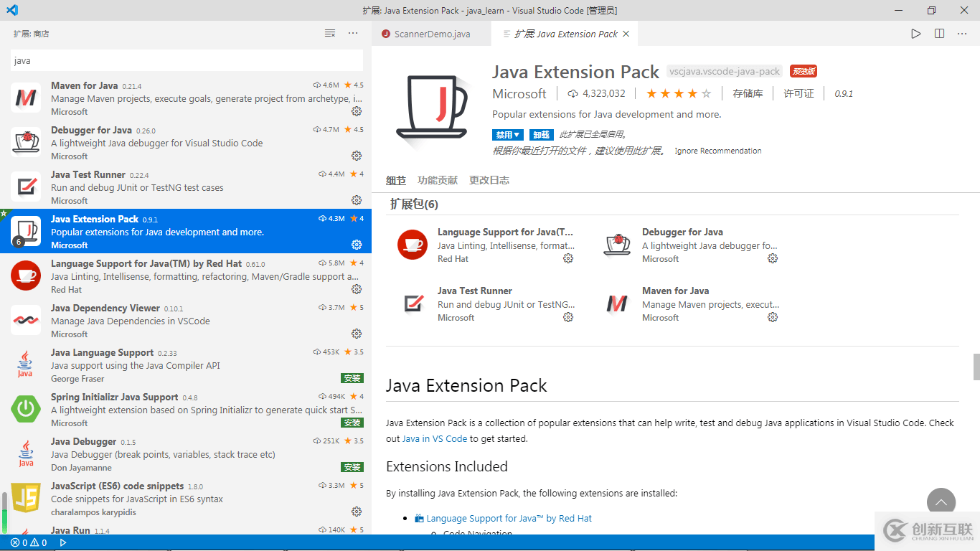Split the editor to the right
Screen dimensions: 980x551
coord(939,34)
